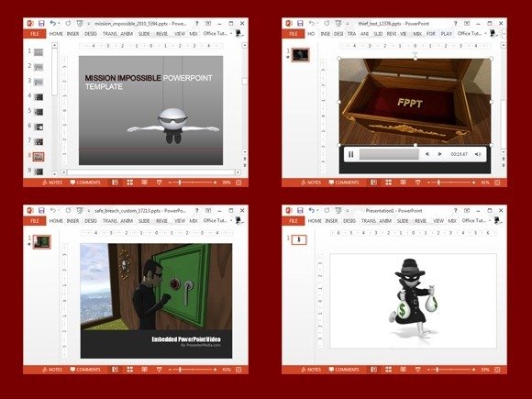Click Undo icon in Presentation1 window
This screenshot has height=399, width=532.
tap(312, 211)
